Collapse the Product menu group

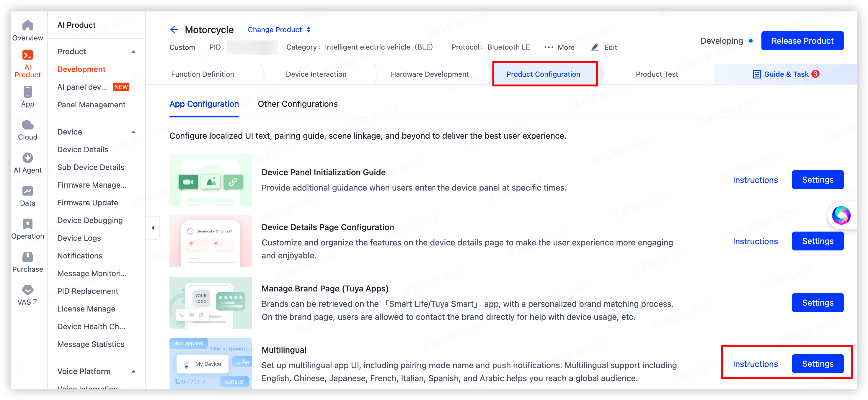133,52
